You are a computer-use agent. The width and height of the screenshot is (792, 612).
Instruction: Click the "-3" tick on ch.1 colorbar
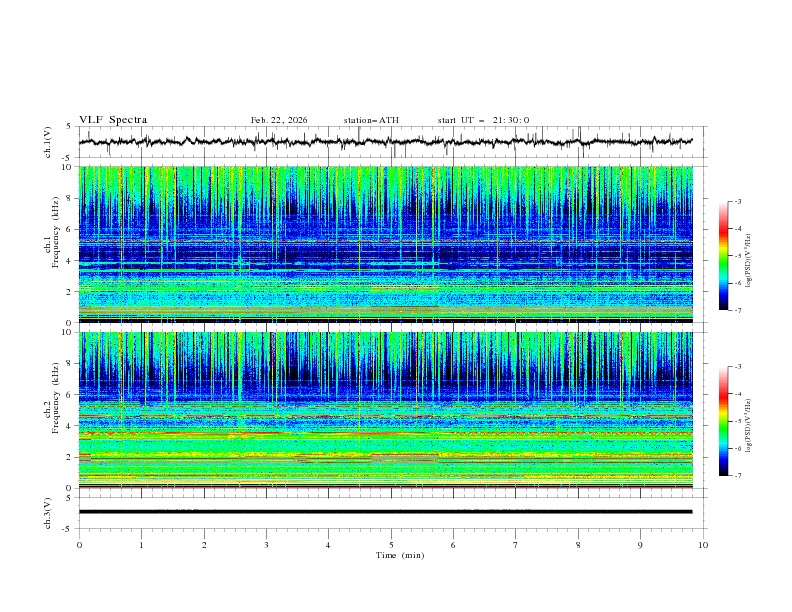pos(738,202)
